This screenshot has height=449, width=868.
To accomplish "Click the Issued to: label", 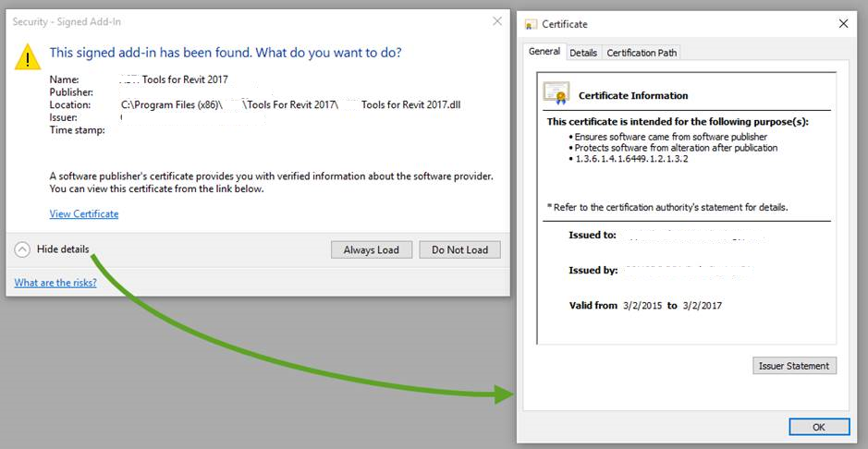I will (593, 235).
